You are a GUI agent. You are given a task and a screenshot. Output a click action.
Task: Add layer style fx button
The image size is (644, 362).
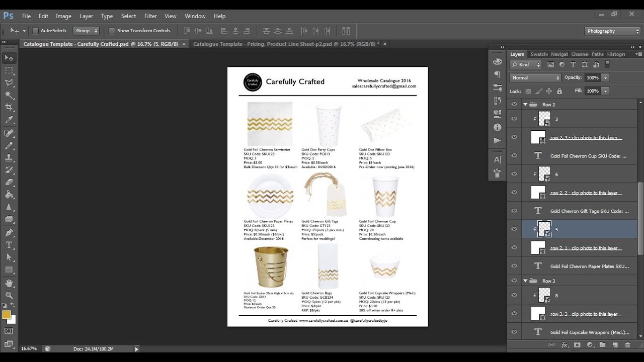coord(565,345)
